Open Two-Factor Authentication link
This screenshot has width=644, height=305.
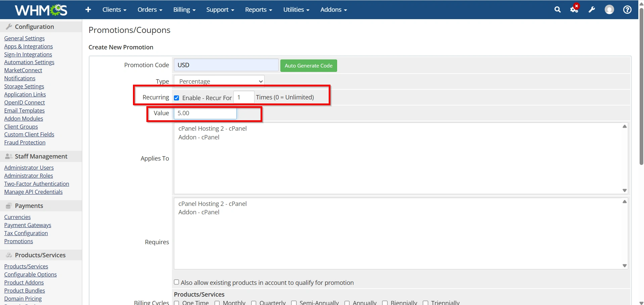(37, 184)
